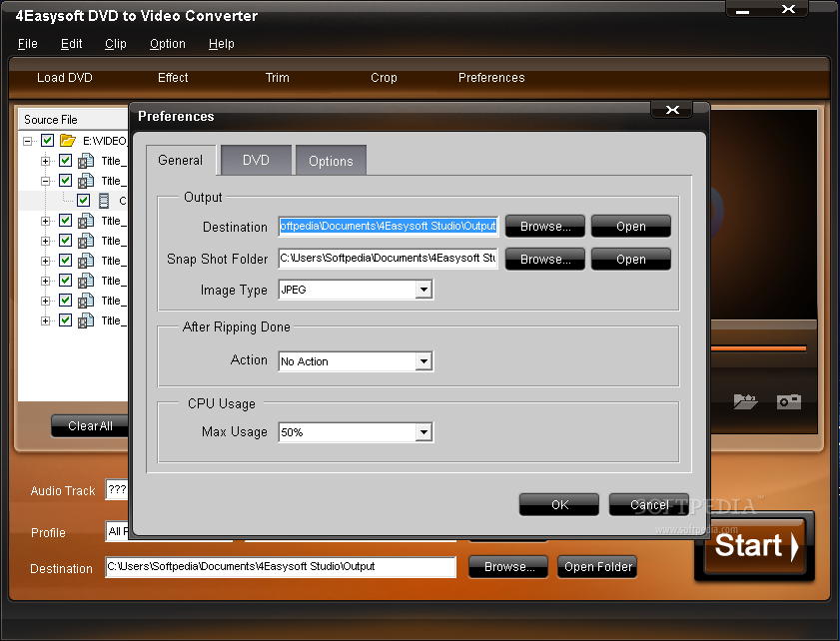Click the chapter film strip icon in tree
The width and height of the screenshot is (840, 641).
104,201
